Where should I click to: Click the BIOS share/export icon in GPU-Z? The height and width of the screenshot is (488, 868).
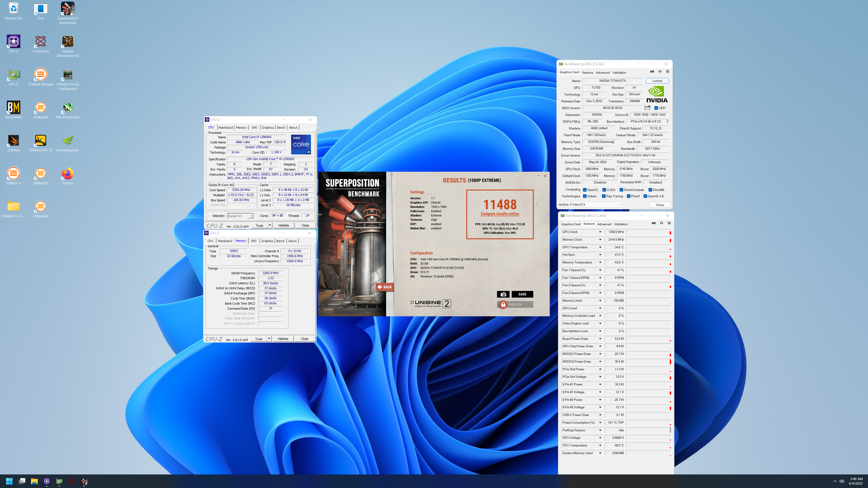click(x=648, y=108)
